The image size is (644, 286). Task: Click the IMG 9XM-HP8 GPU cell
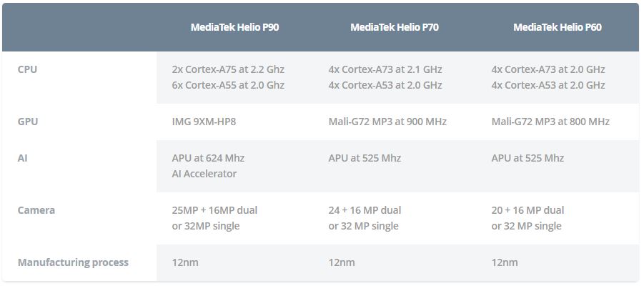204,122
